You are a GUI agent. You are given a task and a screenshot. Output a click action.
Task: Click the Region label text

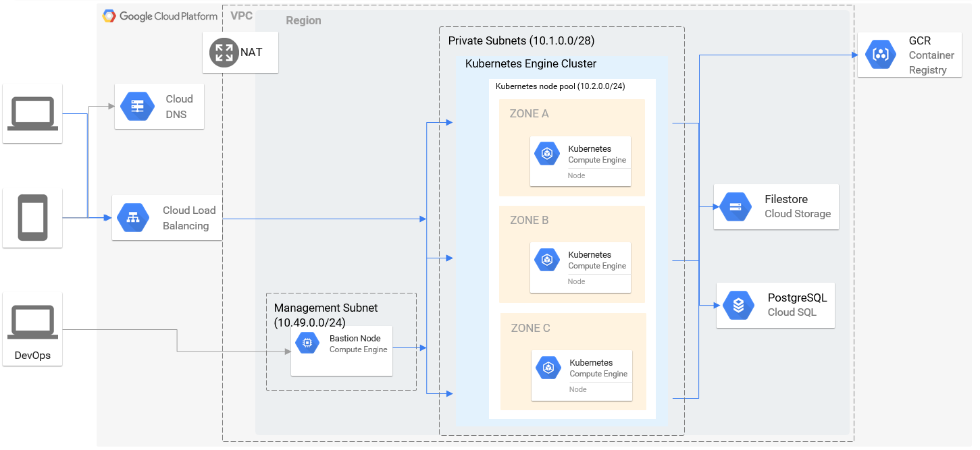pos(303,20)
